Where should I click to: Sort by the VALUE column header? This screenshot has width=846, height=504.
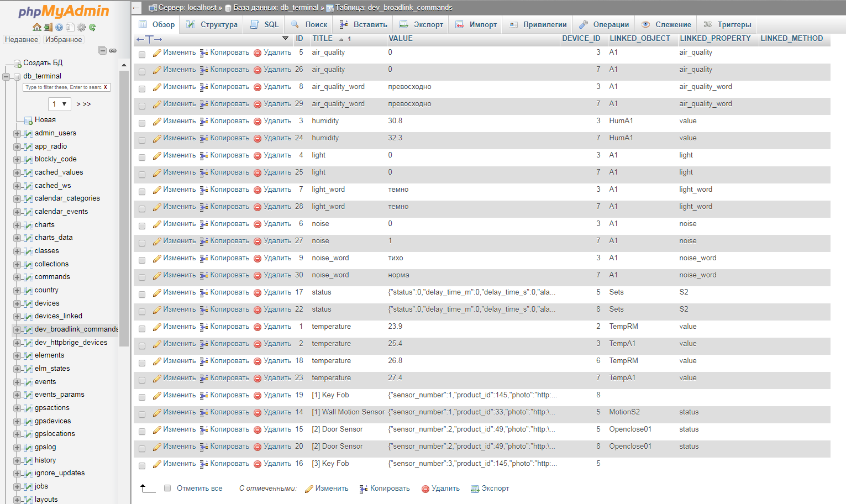click(401, 38)
